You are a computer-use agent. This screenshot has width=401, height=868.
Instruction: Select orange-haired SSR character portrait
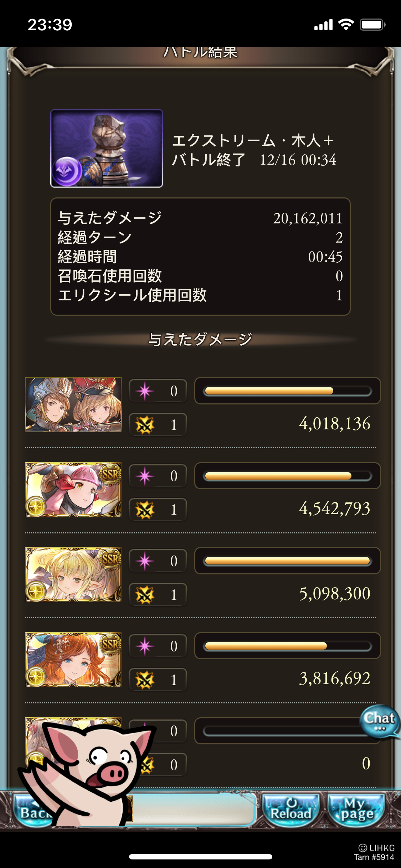(x=73, y=660)
